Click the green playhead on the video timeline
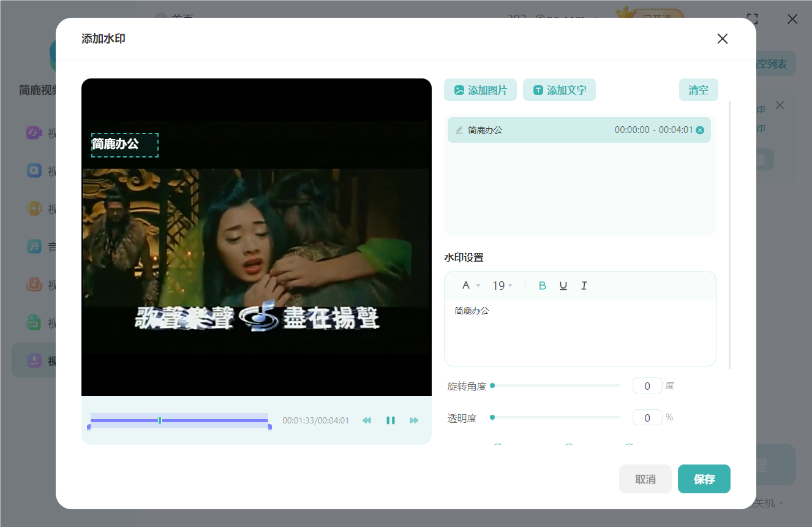This screenshot has width=812, height=527. pos(160,420)
